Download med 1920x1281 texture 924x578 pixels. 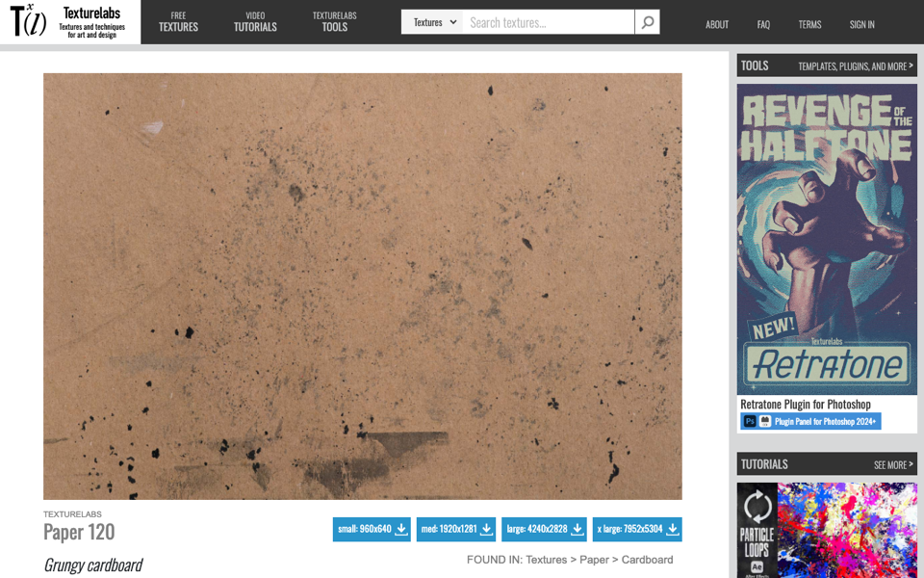tap(456, 529)
